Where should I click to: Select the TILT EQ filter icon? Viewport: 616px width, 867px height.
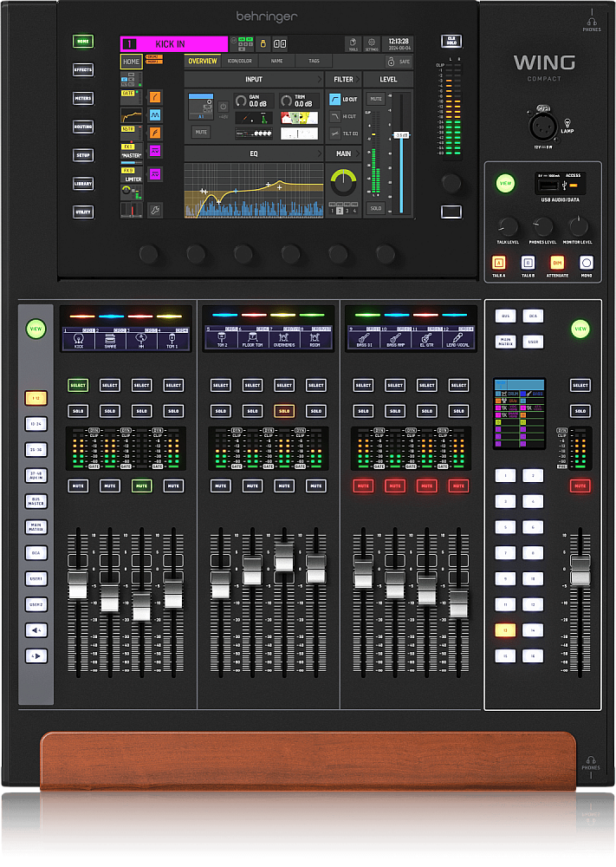(335, 134)
